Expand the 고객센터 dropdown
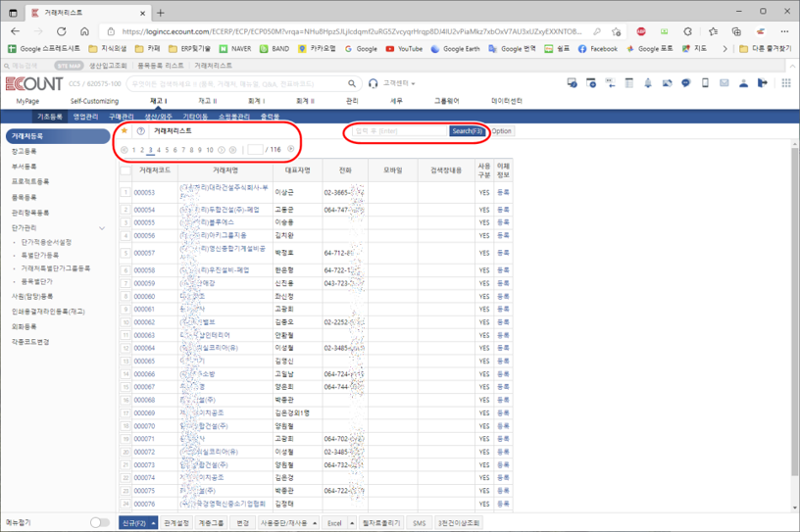The image size is (800, 532). tap(414, 83)
